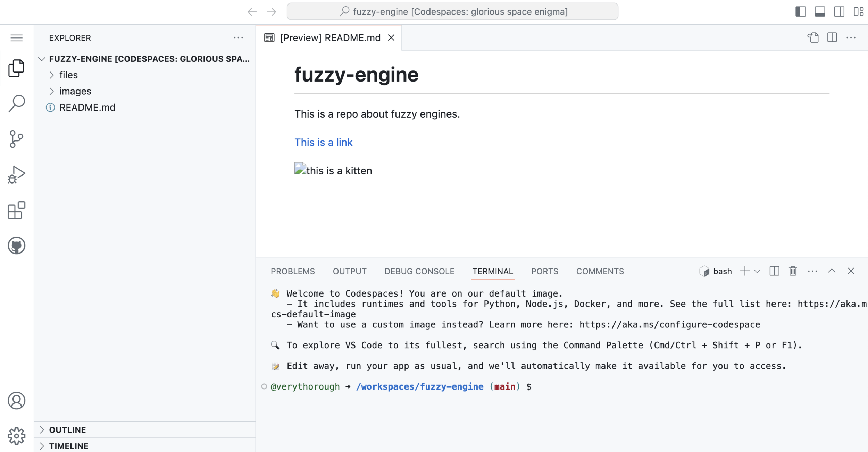Open Explorer views and more actions menu

point(239,37)
